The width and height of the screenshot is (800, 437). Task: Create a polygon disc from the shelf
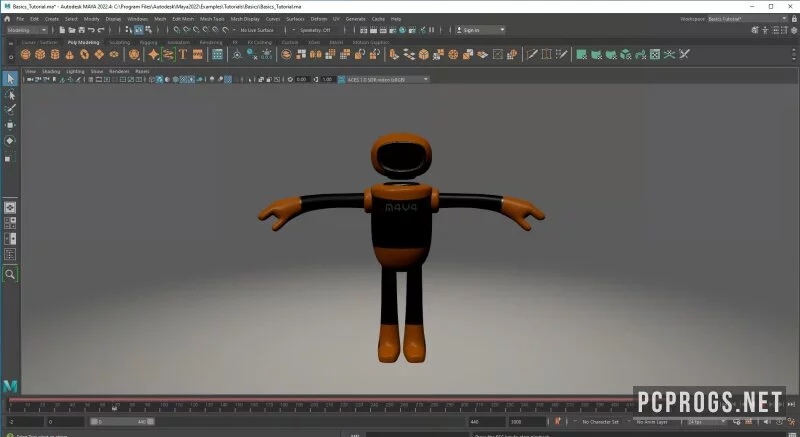pyautogui.click(x=113, y=54)
